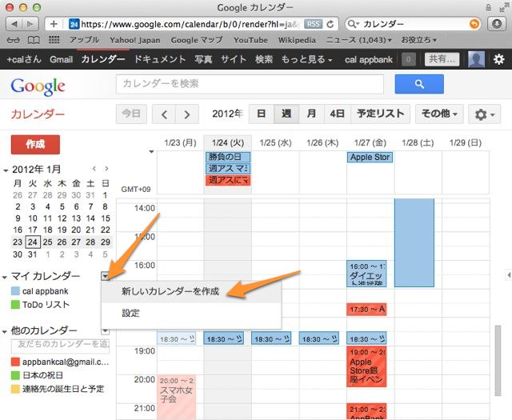This screenshot has height=420, width=512.
Task: Open Wikipedia bookmark
Action: coord(297,40)
